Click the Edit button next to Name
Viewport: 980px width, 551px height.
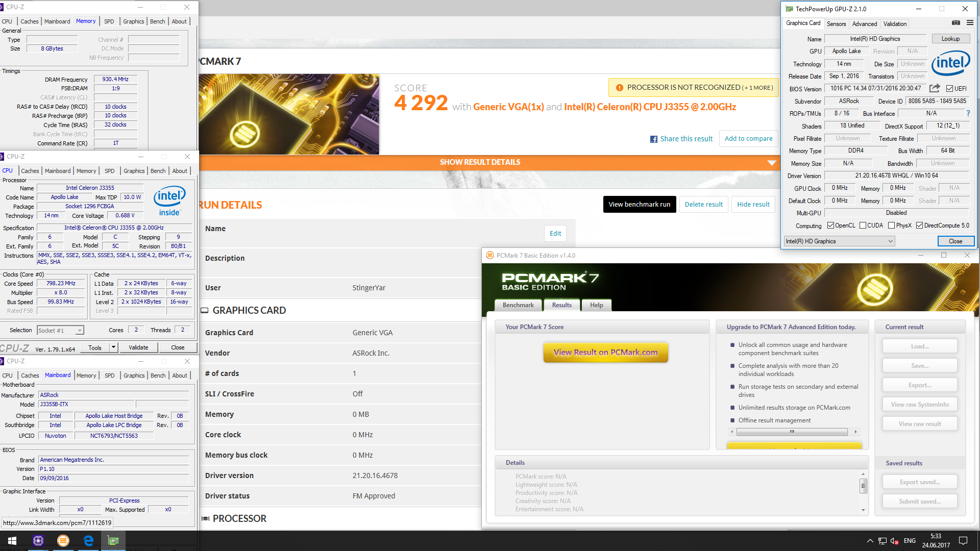click(555, 233)
